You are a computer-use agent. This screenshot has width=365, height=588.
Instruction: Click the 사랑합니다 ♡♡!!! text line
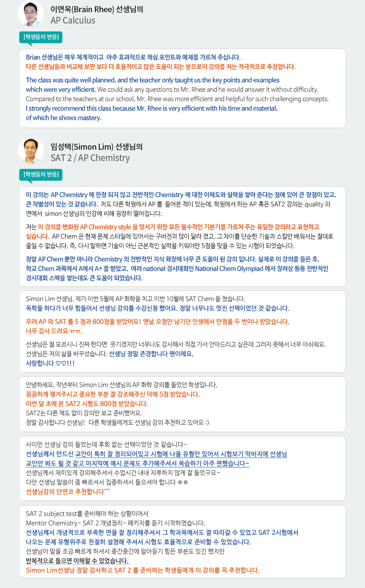click(x=50, y=363)
